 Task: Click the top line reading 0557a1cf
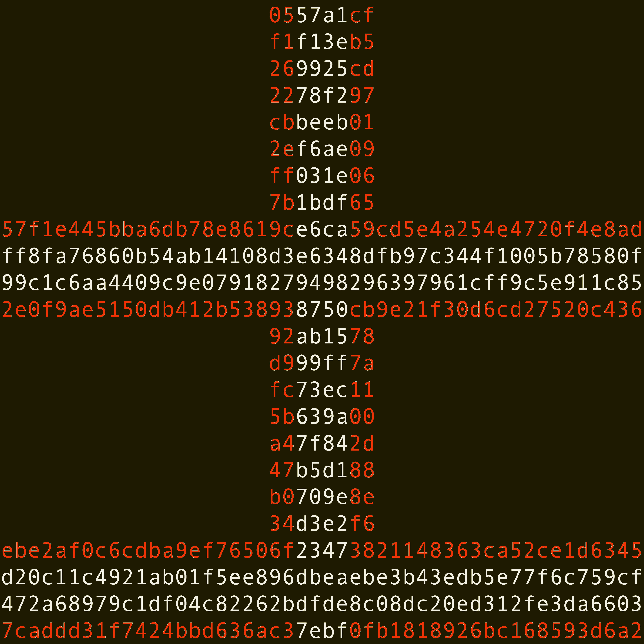tap(322, 15)
